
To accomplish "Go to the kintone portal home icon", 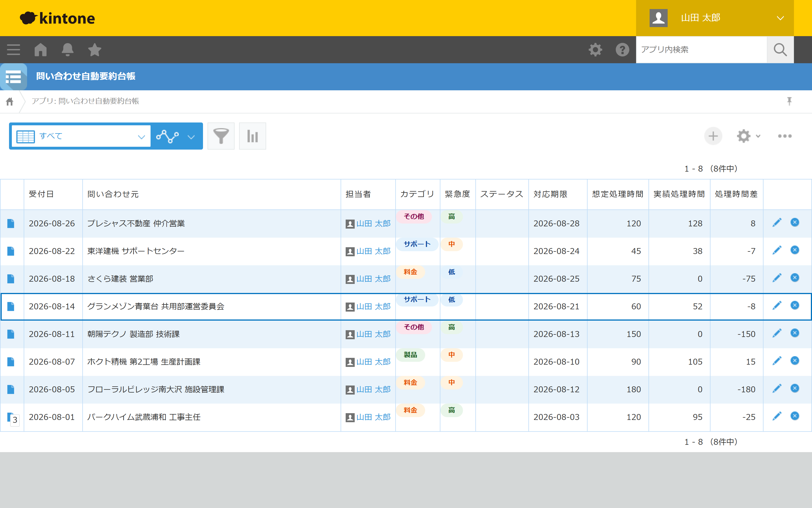I will tap(41, 50).
